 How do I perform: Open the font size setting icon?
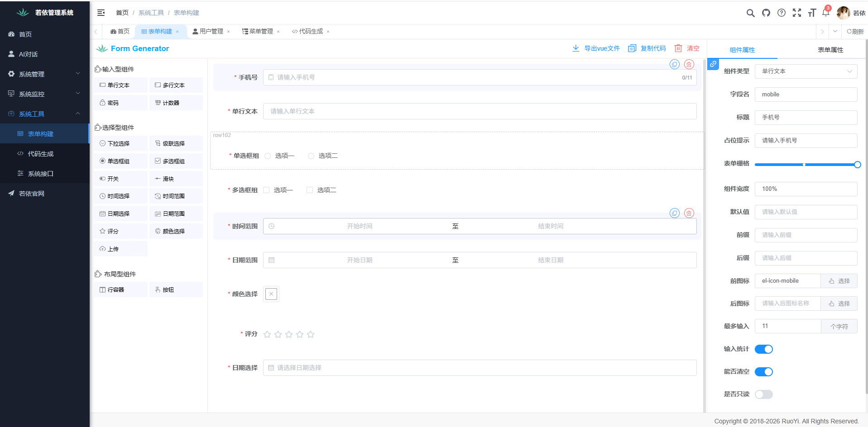click(x=812, y=13)
